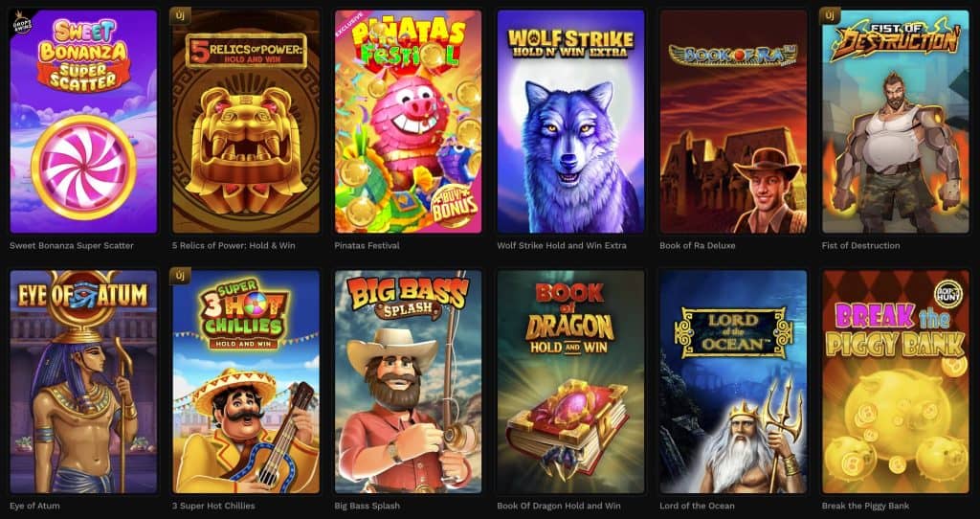Click the 'Wolf Strike Hold and Win Extra' caption
This screenshot has height=519, width=980.
tap(561, 246)
